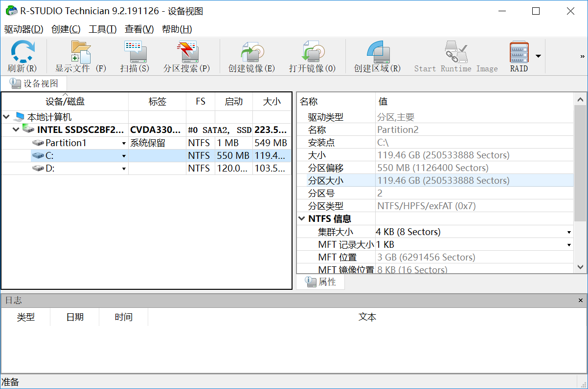The image size is (588, 389).
Task: Open the 帮助(H) menu
Action: pyautogui.click(x=177, y=29)
